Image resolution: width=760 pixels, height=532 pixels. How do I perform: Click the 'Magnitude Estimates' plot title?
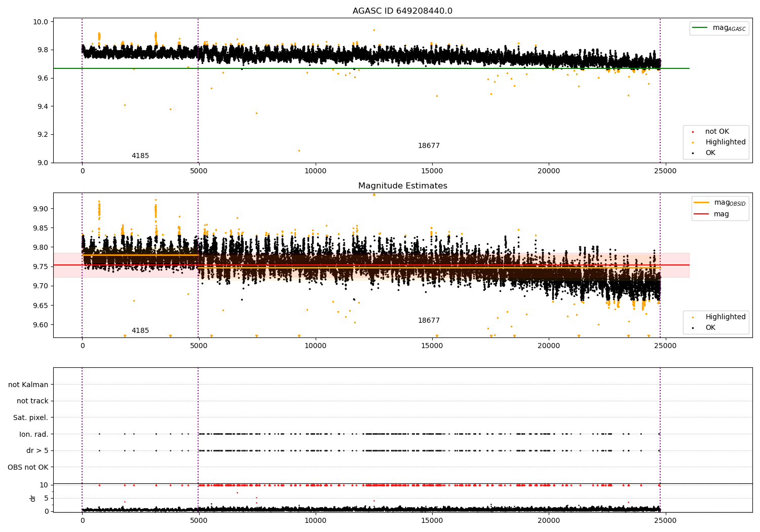pyautogui.click(x=402, y=186)
